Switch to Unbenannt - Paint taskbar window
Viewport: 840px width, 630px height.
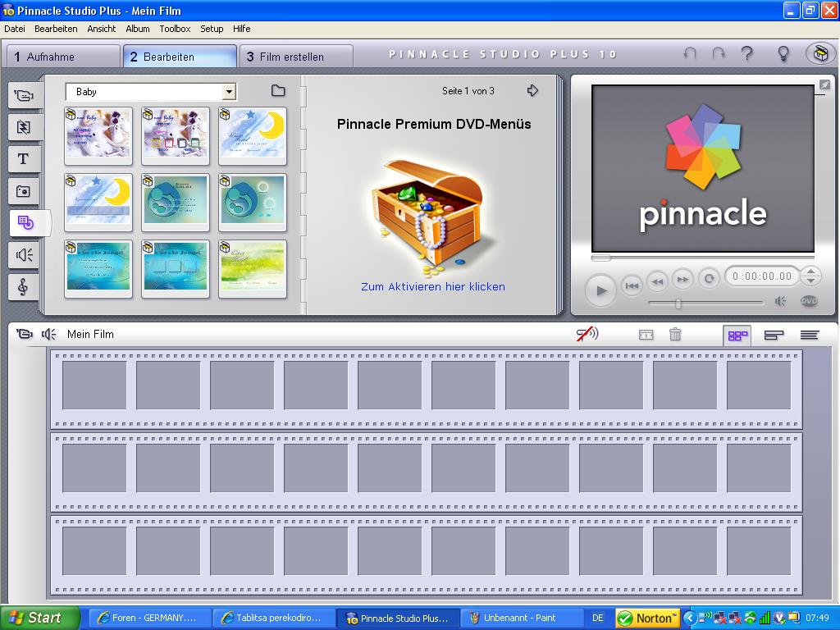(522, 618)
